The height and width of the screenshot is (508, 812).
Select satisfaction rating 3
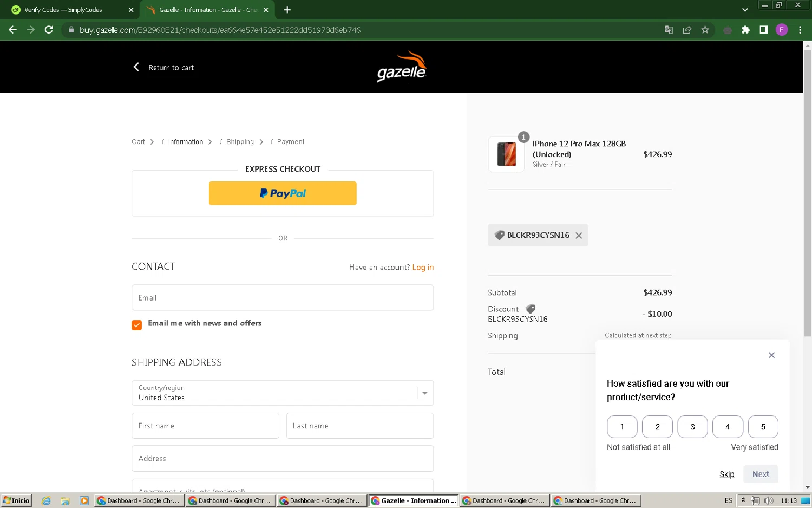click(x=692, y=427)
